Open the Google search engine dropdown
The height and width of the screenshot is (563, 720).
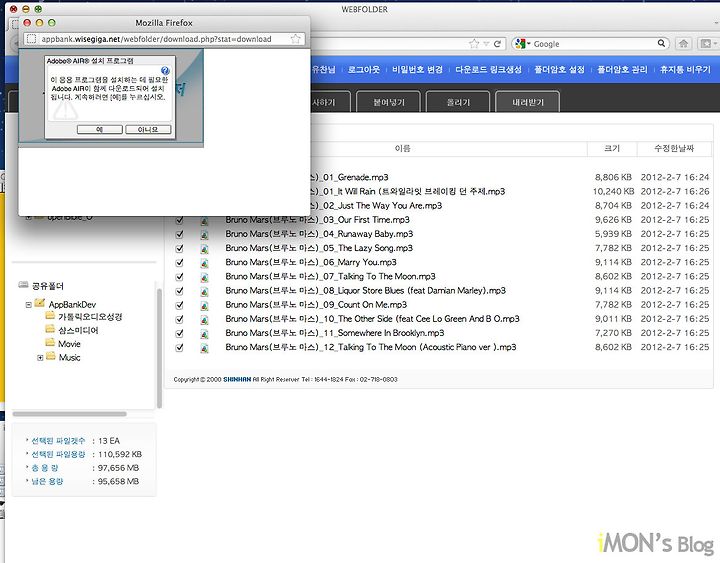point(523,44)
